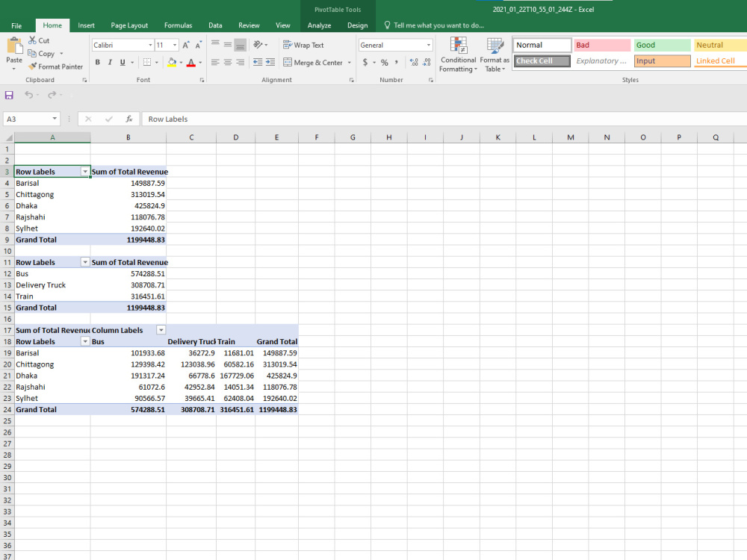Open the PivotTable Design tab
The height and width of the screenshot is (560, 747).
pos(357,25)
